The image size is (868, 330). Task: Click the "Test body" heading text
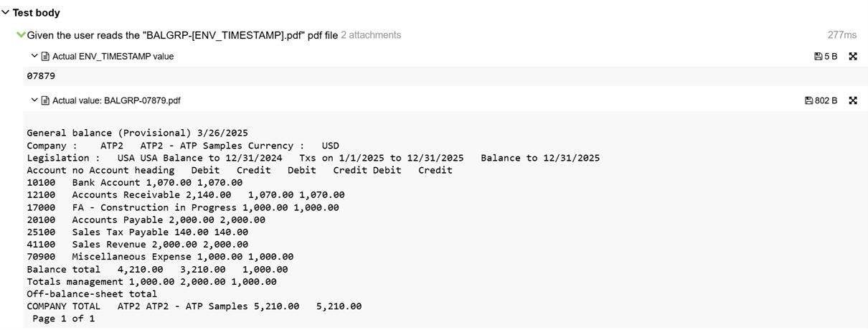(36, 13)
